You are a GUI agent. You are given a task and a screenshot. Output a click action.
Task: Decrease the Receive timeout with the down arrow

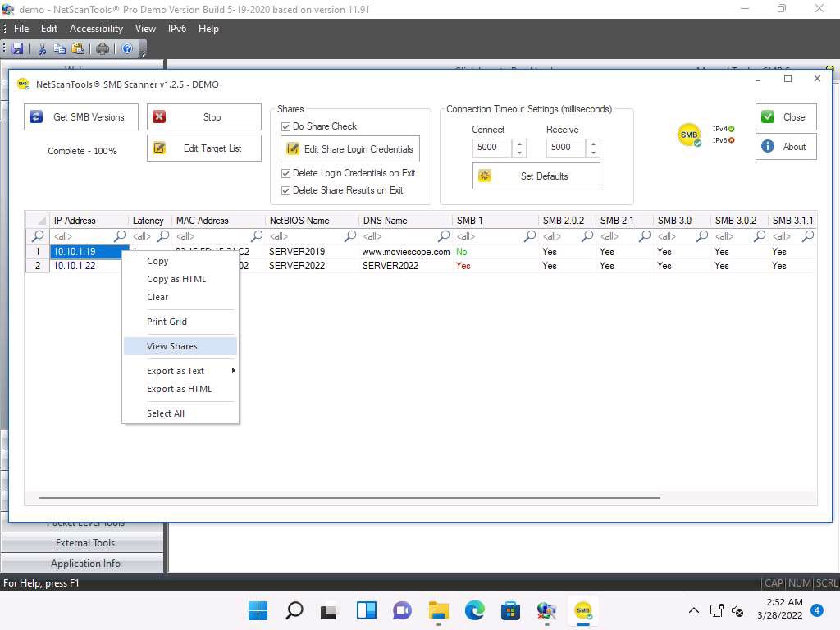pyautogui.click(x=593, y=153)
